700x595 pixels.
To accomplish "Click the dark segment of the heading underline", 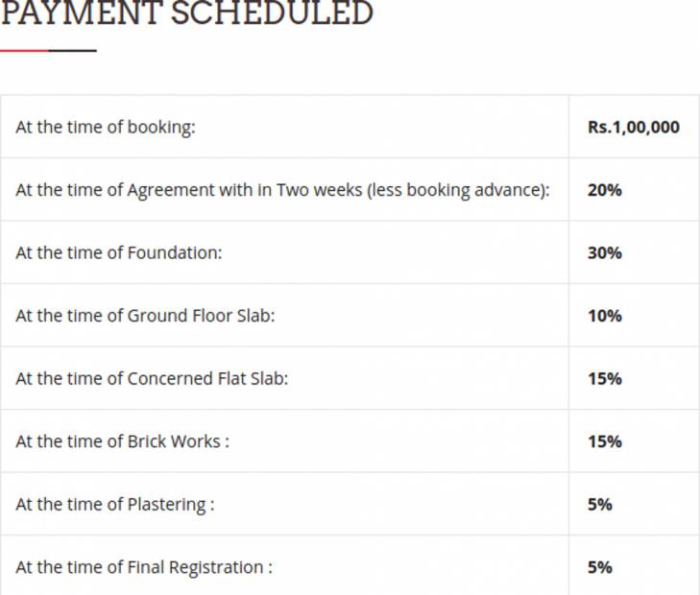I will (72, 50).
